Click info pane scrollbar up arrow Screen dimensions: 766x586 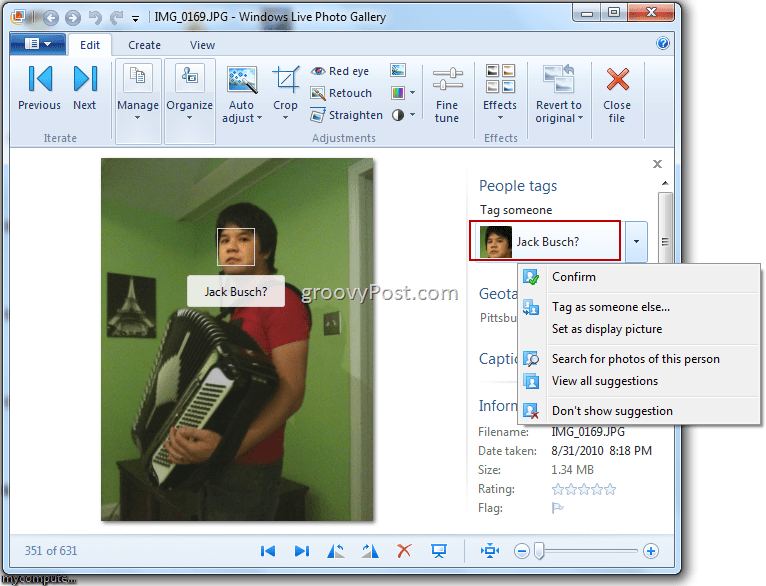click(665, 183)
